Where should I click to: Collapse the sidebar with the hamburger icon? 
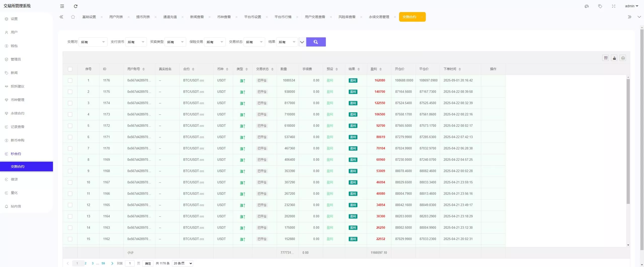click(x=62, y=6)
